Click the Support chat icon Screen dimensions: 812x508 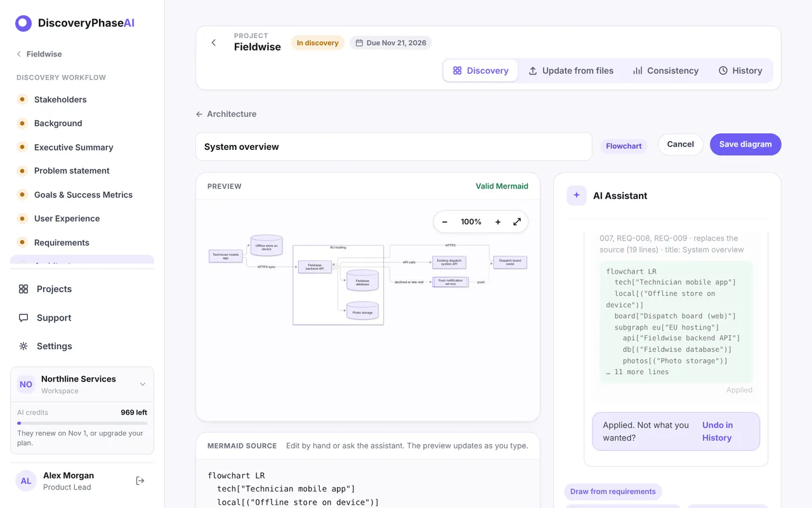pos(23,317)
